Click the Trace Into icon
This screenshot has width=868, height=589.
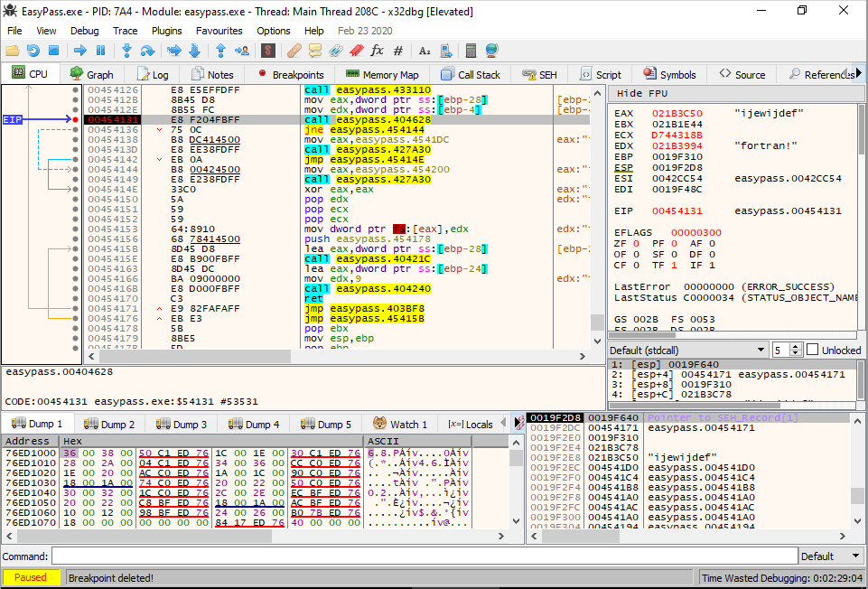[x=173, y=51]
